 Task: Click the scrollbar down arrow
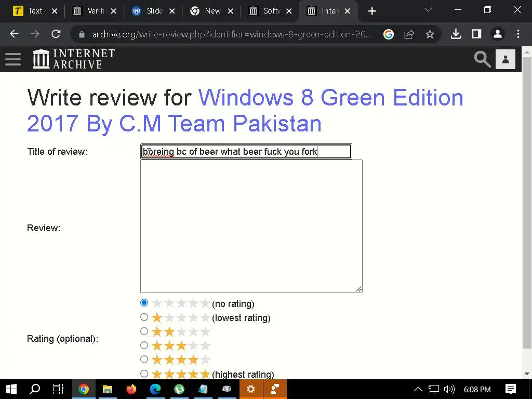click(x=527, y=374)
